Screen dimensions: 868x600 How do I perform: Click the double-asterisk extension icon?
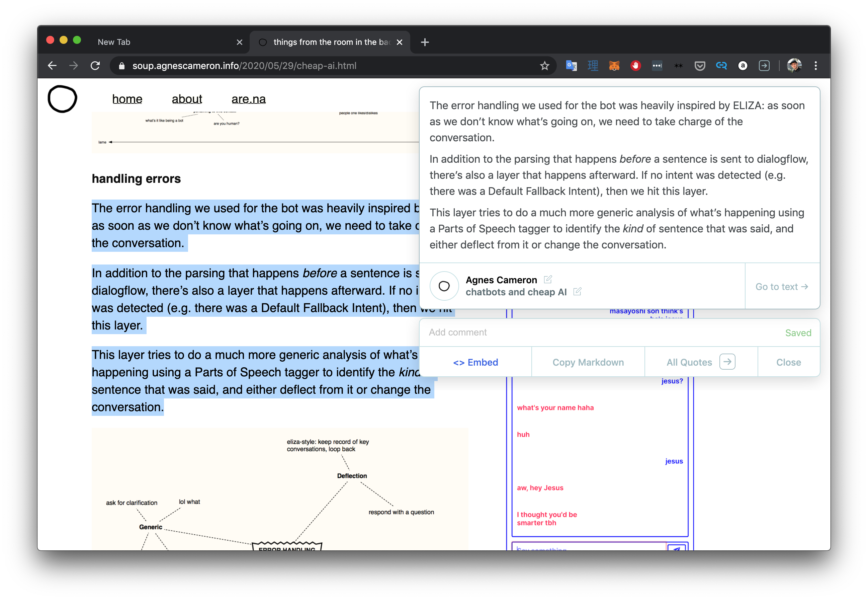[x=678, y=66]
